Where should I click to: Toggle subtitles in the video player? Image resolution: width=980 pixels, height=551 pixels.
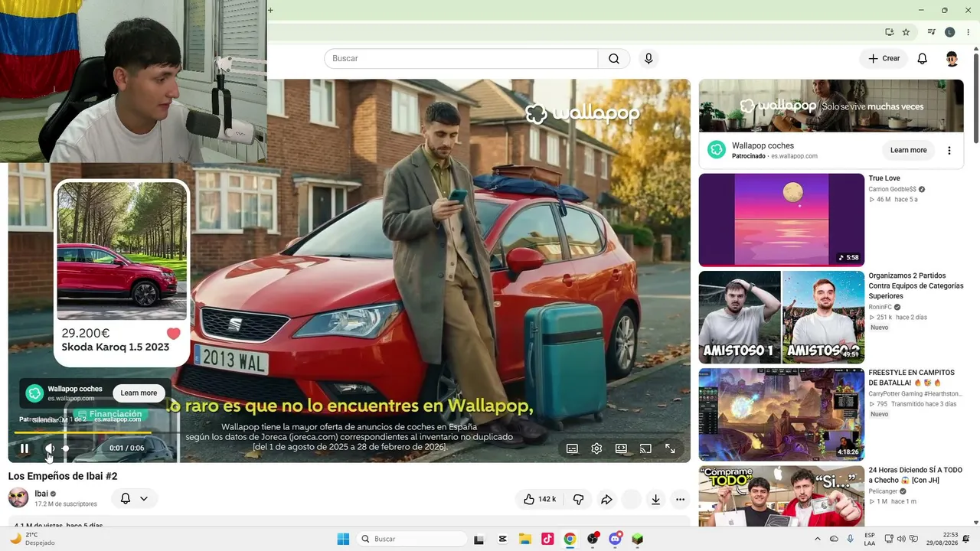click(572, 448)
